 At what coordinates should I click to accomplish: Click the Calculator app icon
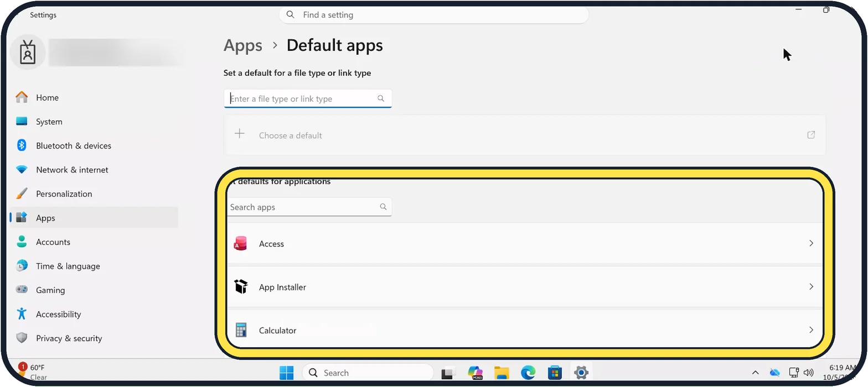point(240,330)
